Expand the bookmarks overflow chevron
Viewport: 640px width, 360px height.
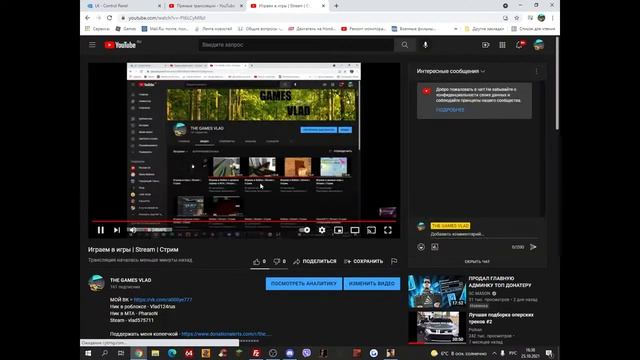pyautogui.click(x=456, y=29)
